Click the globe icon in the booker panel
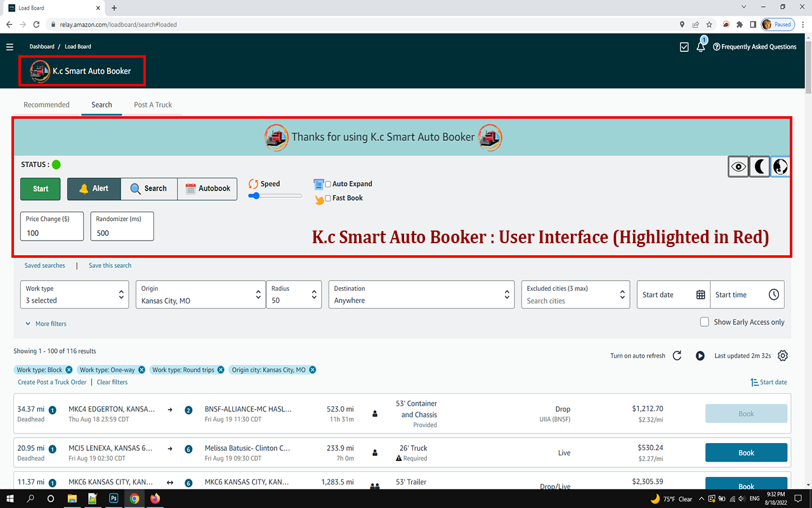 [x=780, y=167]
